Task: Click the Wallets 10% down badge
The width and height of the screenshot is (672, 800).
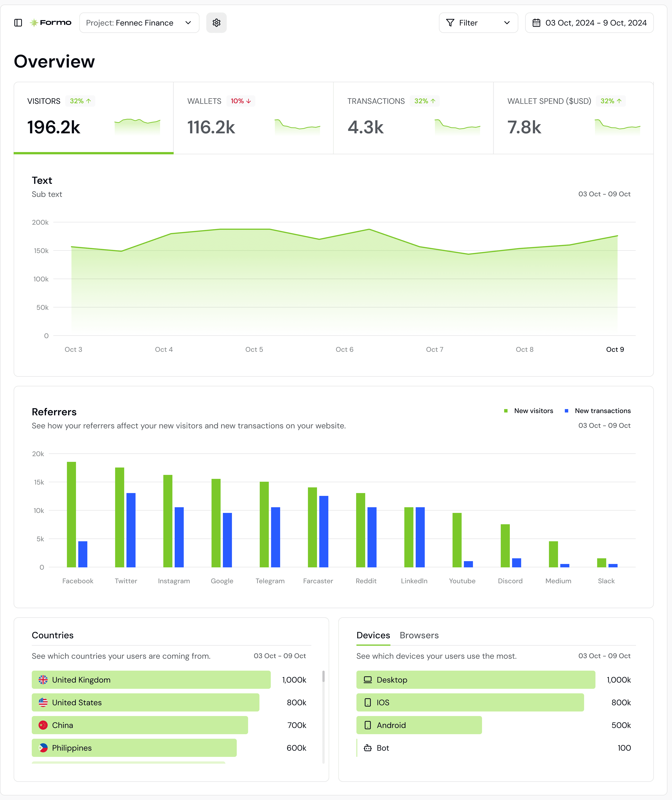Action: (x=241, y=101)
